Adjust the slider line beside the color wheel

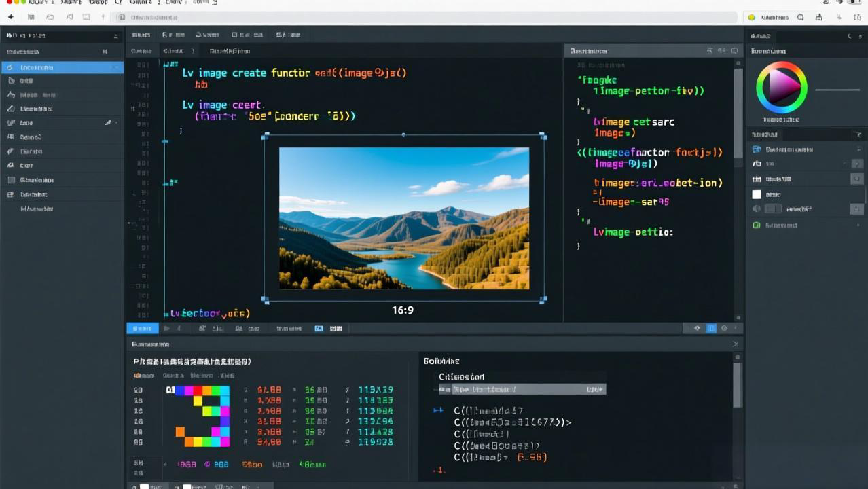coord(837,90)
